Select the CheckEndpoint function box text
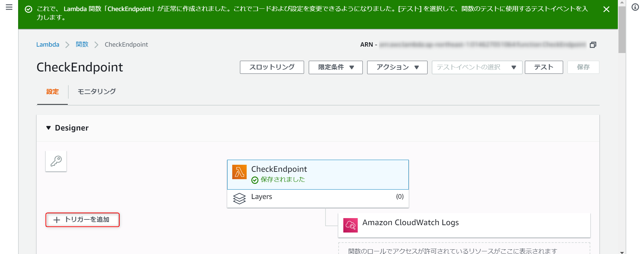Image resolution: width=644 pixels, height=254 pixels. tap(279, 169)
